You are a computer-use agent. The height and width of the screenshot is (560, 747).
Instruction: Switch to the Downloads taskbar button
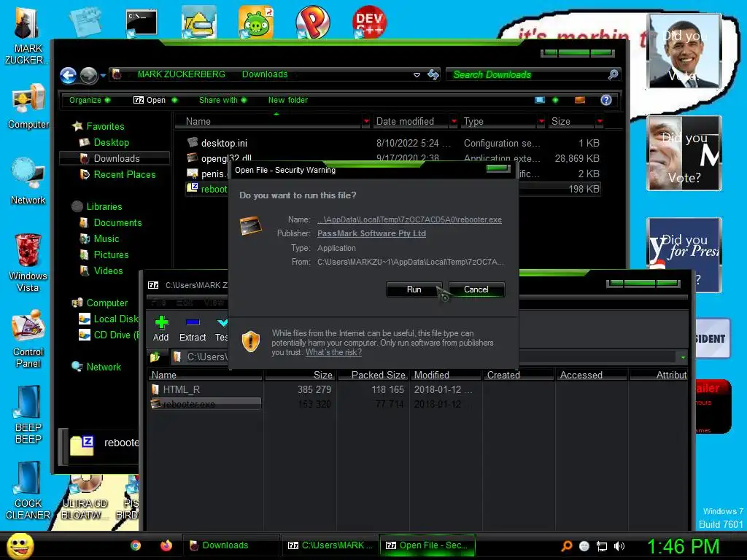231,545
